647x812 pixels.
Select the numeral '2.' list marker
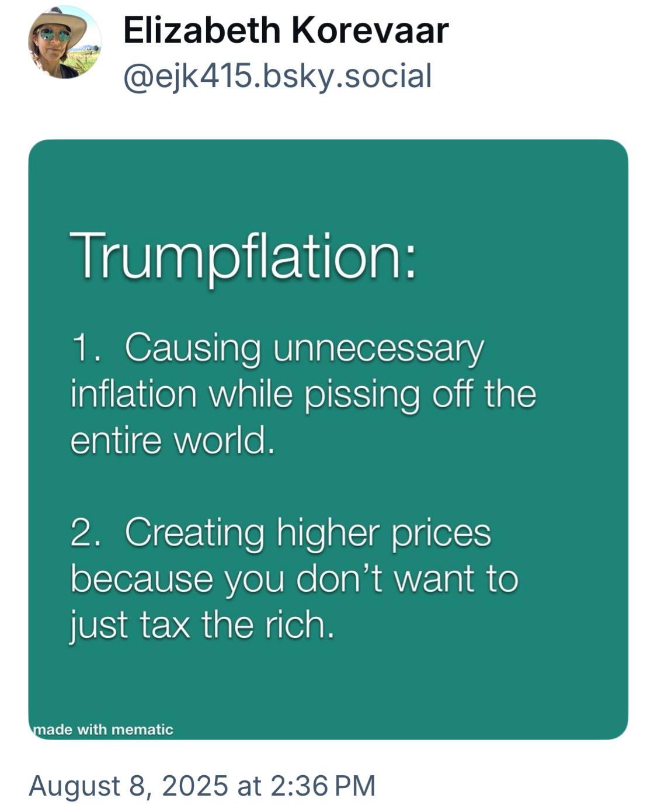click(86, 533)
